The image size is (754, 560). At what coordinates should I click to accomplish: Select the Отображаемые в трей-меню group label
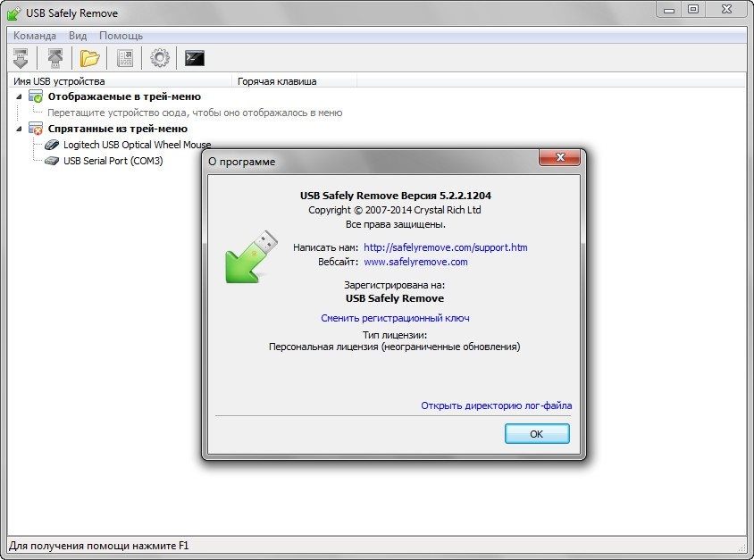coord(124,96)
